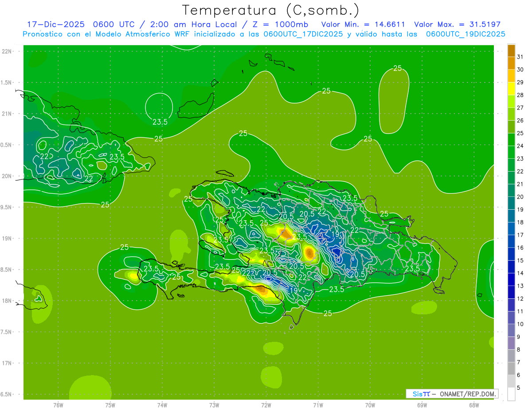Click the "69W" longitude axis label
The height and width of the screenshot is (411, 532).
pos(422,405)
